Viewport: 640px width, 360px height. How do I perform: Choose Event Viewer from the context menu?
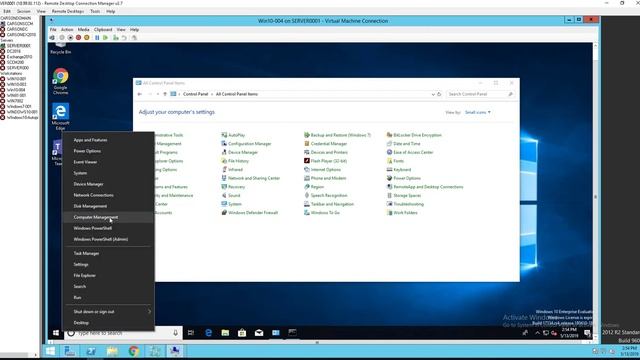108,162
